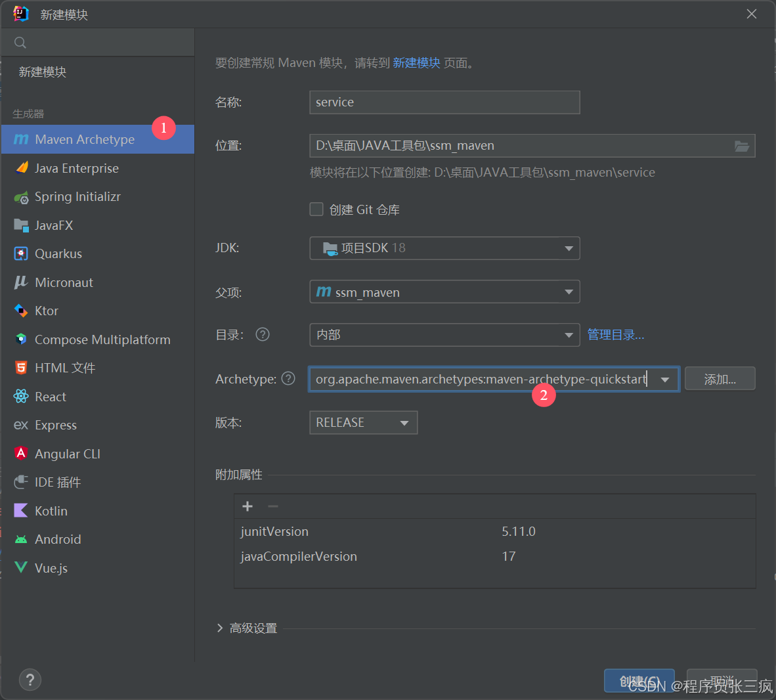
Task: Click the search magnifier icon
Action: [20, 43]
